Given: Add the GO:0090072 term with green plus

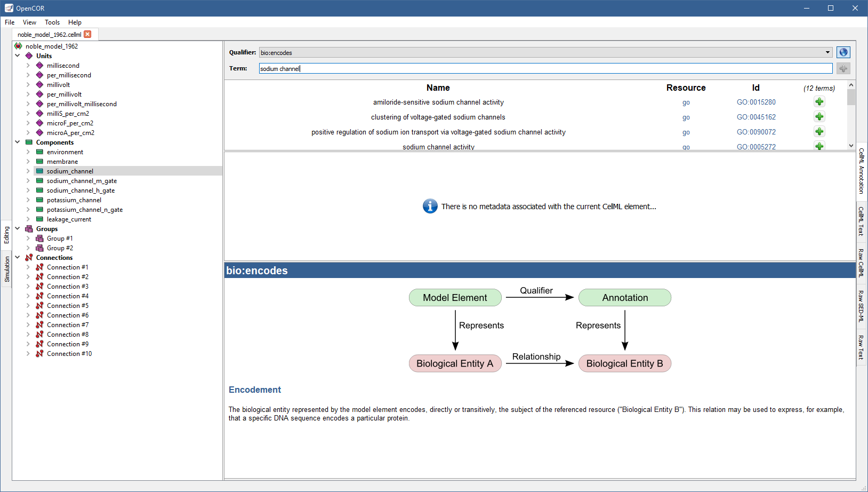Looking at the screenshot, I should pyautogui.click(x=819, y=132).
